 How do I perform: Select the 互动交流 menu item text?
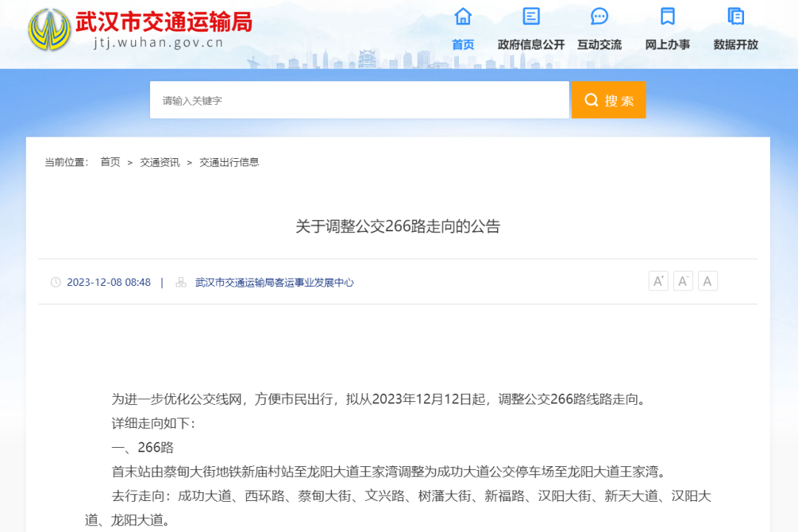point(598,44)
